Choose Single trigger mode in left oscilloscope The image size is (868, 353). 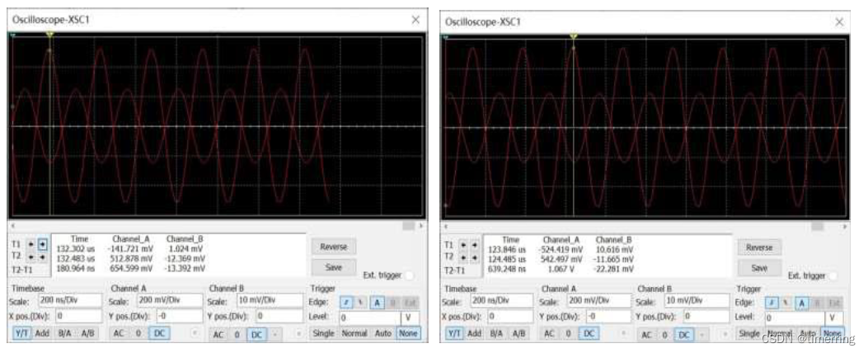tap(324, 333)
